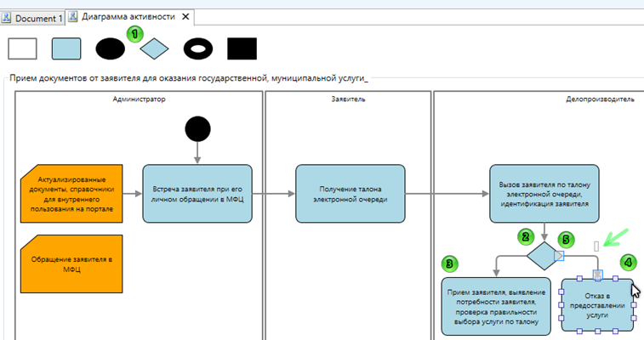Pick the white rectangle shape tool
The width and height of the screenshot is (644, 340).
pyautogui.click(x=23, y=48)
